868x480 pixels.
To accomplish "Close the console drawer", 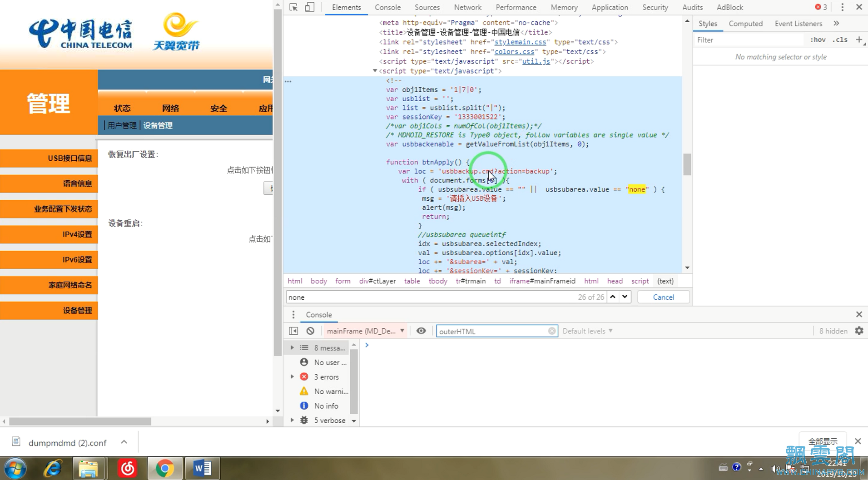I will point(859,315).
